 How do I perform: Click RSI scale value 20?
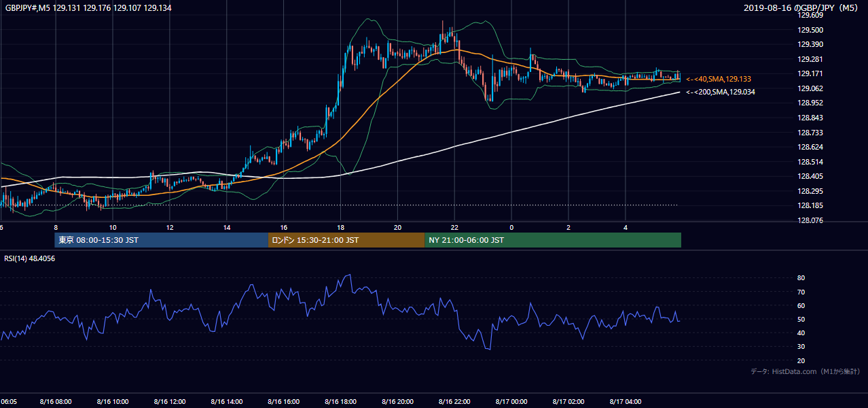pyautogui.click(x=801, y=360)
